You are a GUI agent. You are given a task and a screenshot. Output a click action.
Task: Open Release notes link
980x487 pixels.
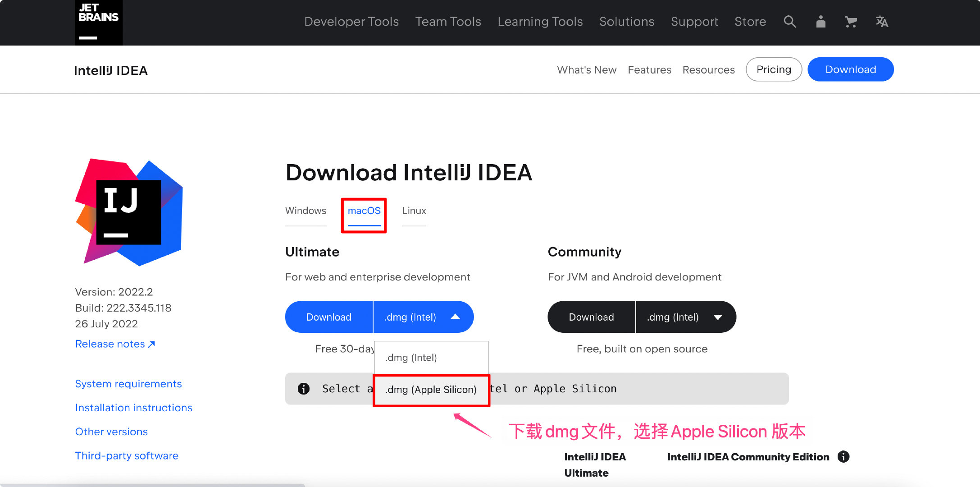[115, 344]
